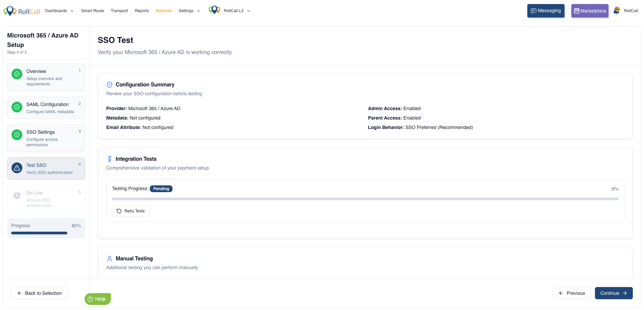Click the Integration Tests heading

(136, 159)
